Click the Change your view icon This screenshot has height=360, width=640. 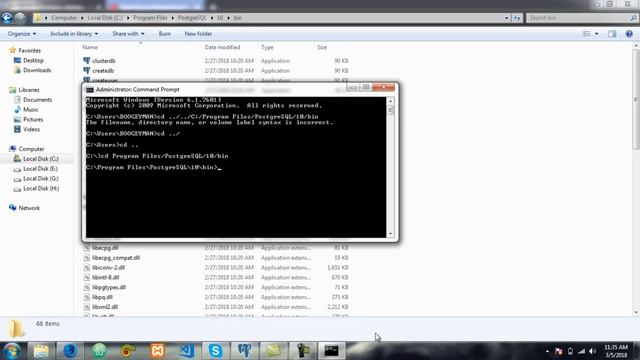(x=587, y=34)
